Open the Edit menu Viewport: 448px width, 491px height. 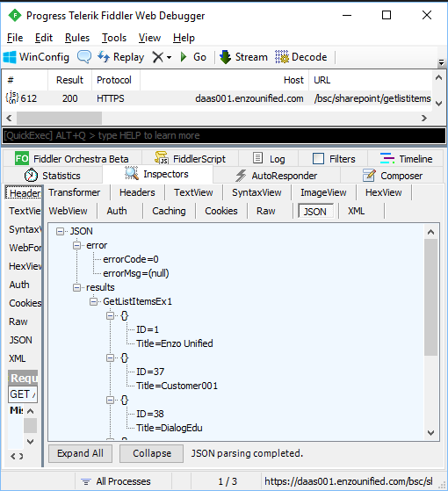(44, 38)
